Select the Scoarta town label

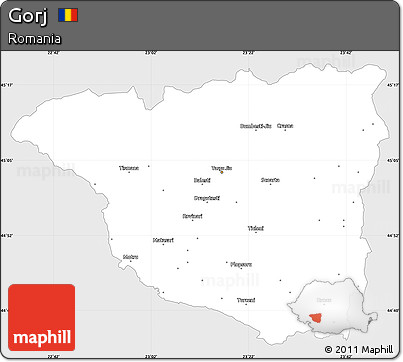(270, 180)
